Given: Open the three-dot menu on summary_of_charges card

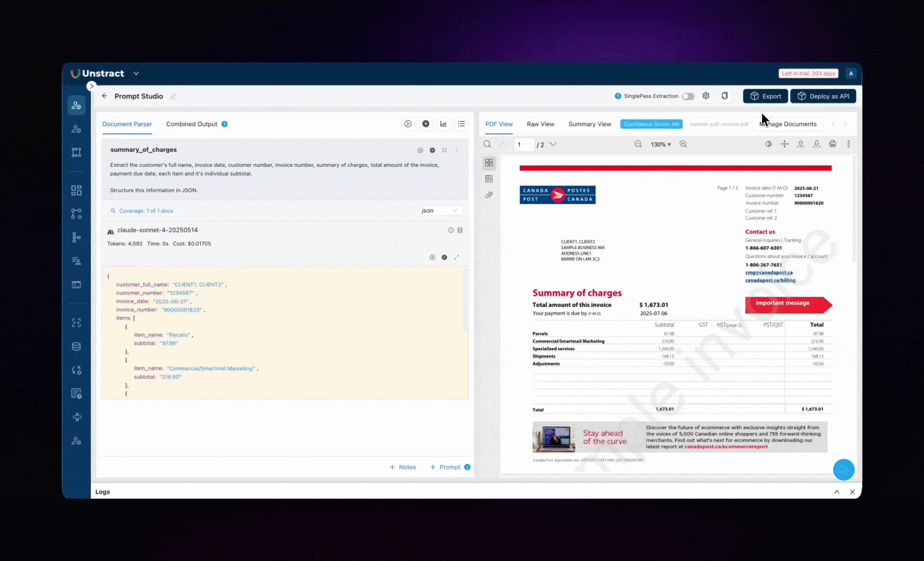Looking at the screenshot, I should click(x=457, y=150).
